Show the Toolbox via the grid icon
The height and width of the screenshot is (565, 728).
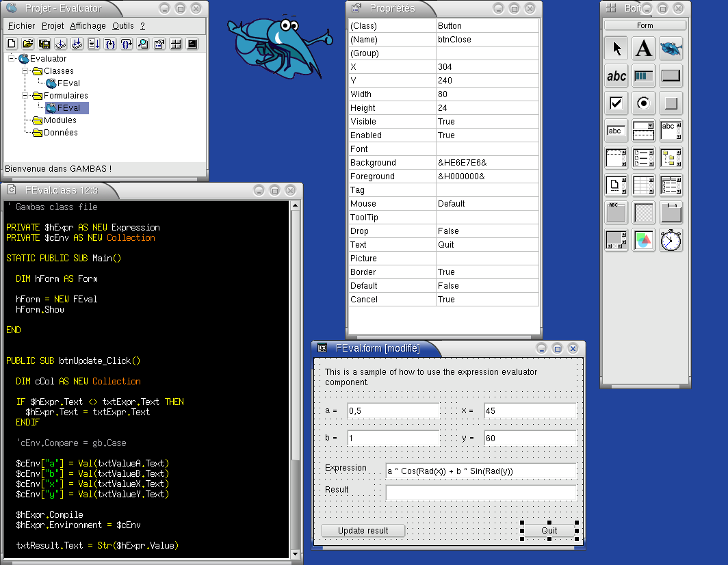pos(175,44)
